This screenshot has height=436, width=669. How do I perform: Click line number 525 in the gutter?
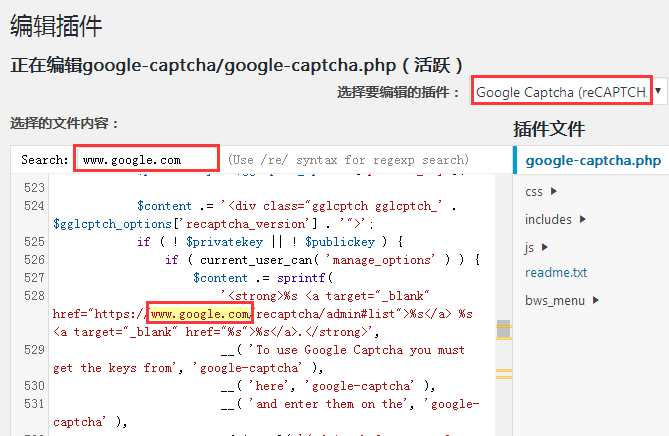point(34,242)
